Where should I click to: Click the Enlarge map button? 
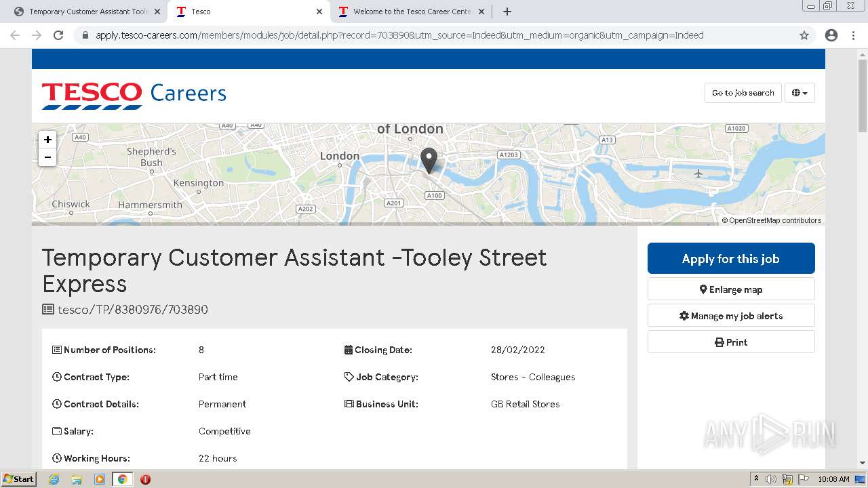pos(731,289)
